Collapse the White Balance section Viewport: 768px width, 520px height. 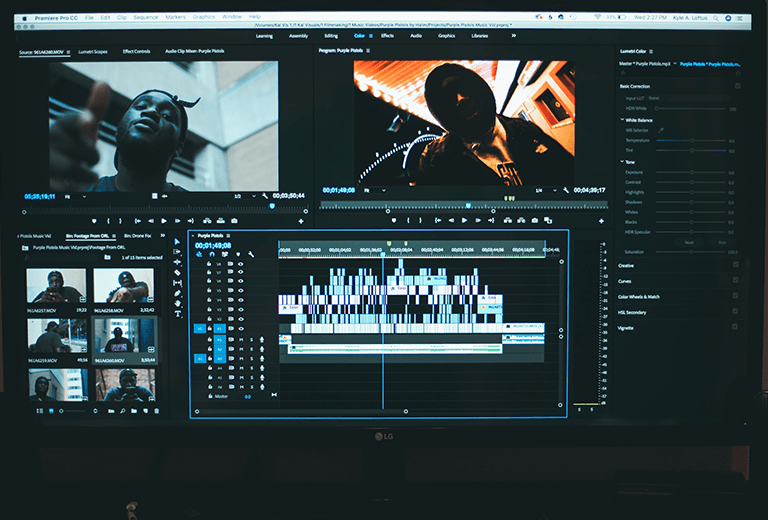coord(622,120)
